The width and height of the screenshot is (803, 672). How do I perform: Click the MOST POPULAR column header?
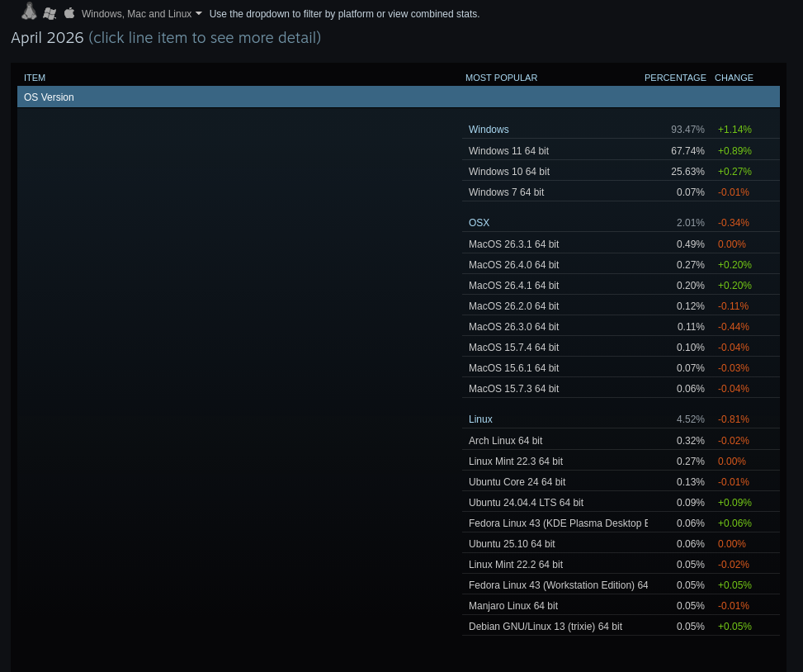[x=502, y=78]
